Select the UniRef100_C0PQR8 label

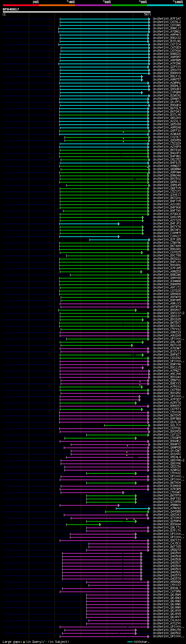(167, 92)
